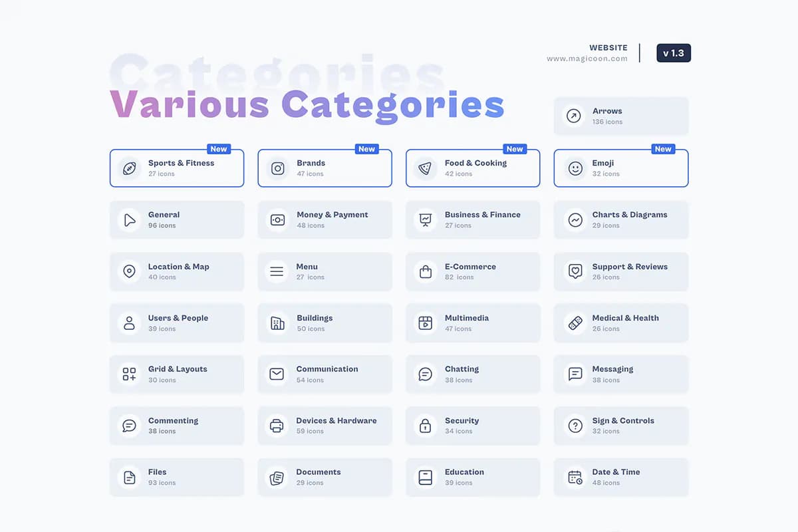Click the Brands Instagram icon

278,168
